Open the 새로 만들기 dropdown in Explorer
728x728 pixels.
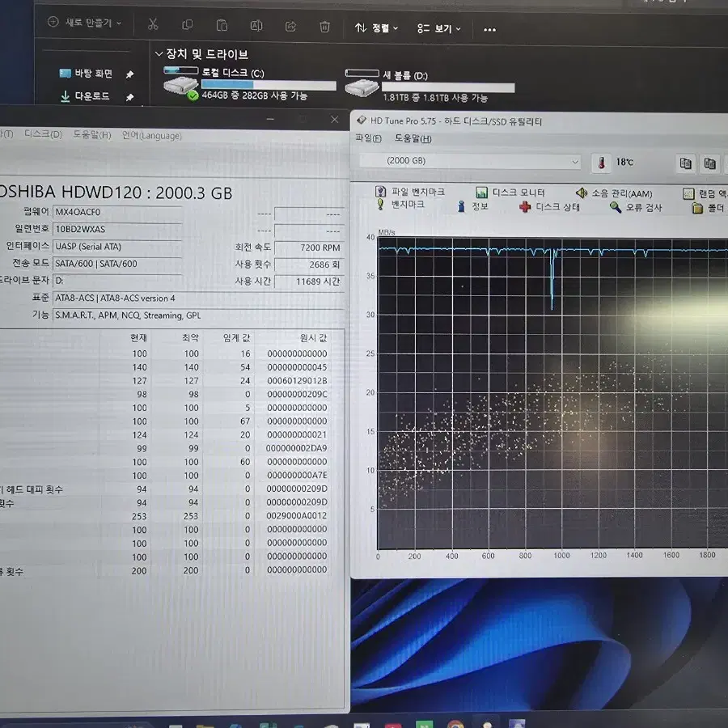[x=85, y=23]
